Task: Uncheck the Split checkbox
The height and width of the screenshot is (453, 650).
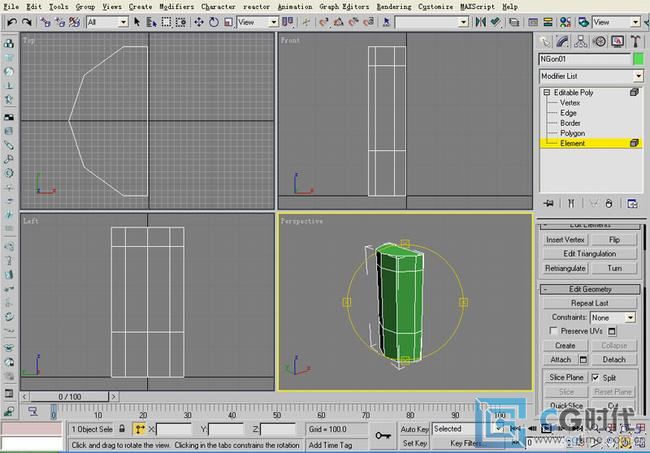Action: coord(596,378)
